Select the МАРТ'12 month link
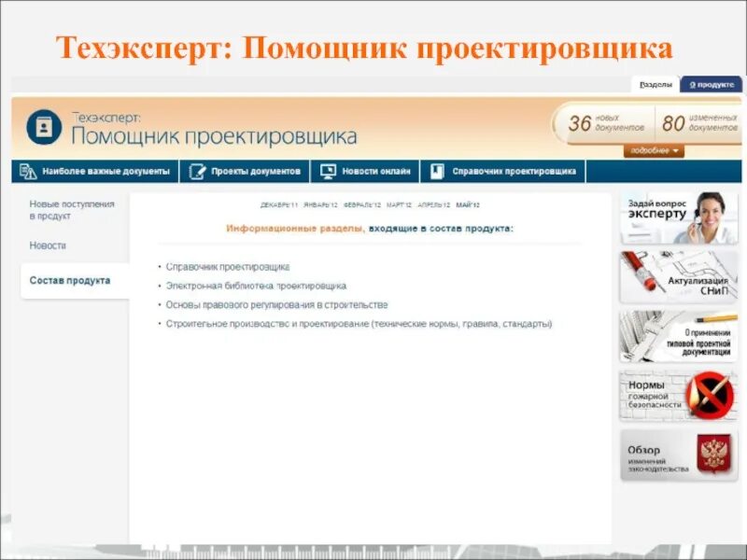747x560 pixels. pyautogui.click(x=399, y=205)
